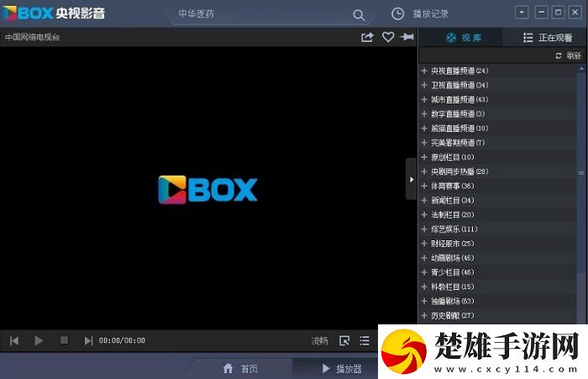The width and height of the screenshot is (588, 379).
Task: Expand 卫视直播频道 (34) with its plus
Action: point(424,85)
